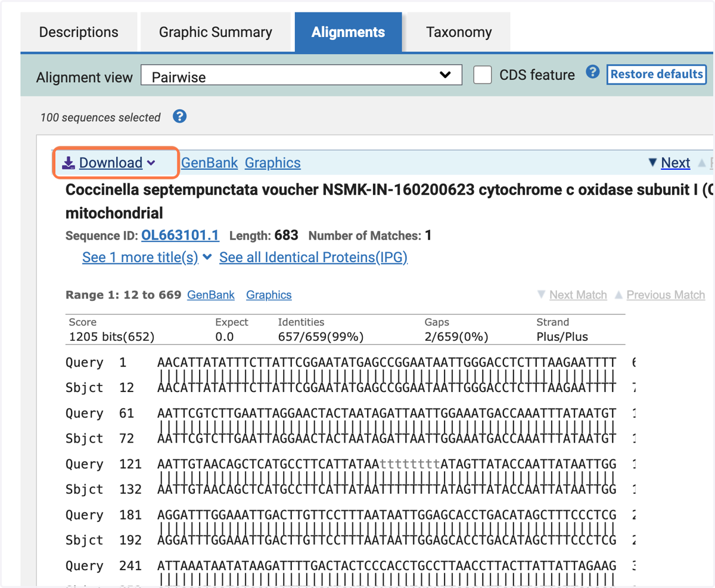Click help icon beside 100 sequences selected
The width and height of the screenshot is (715, 588).
pyautogui.click(x=180, y=116)
